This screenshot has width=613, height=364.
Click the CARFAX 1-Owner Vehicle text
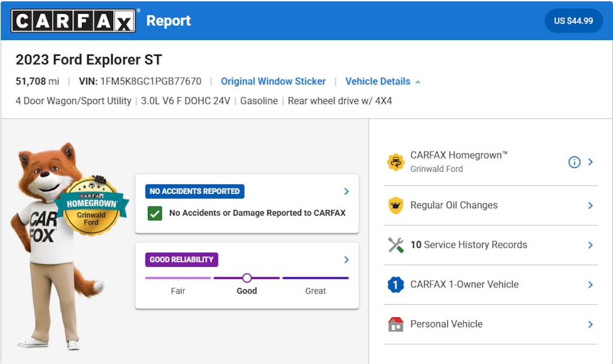pyautogui.click(x=465, y=284)
